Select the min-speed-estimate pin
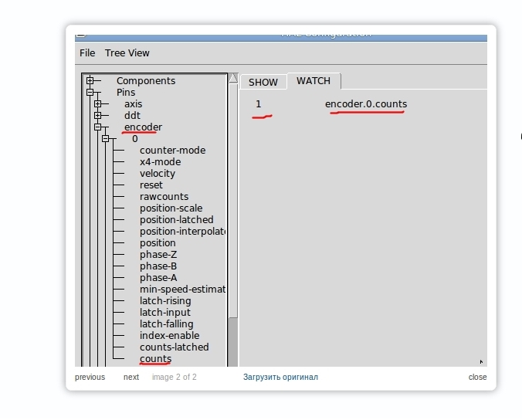 182,290
